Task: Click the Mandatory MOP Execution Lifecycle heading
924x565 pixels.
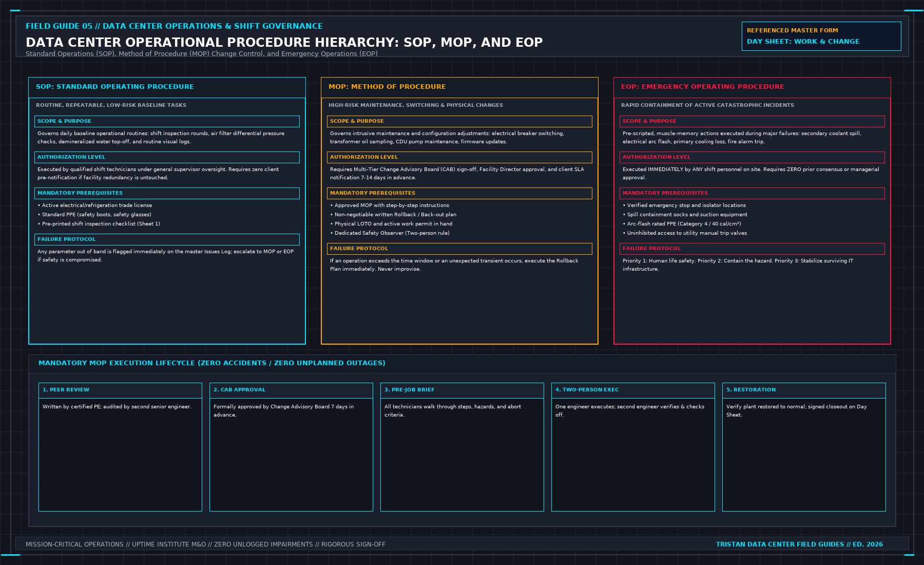Action: (x=212, y=363)
